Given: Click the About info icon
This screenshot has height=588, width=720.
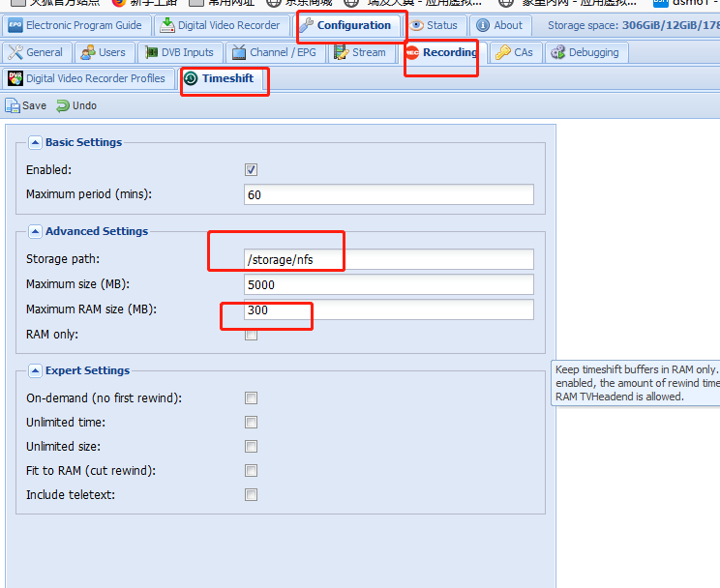Looking at the screenshot, I should [483, 25].
